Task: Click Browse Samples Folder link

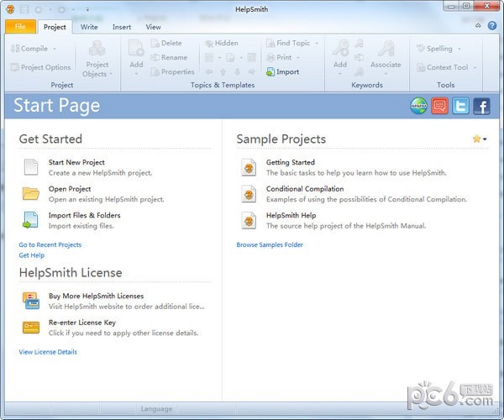Action: (x=270, y=245)
